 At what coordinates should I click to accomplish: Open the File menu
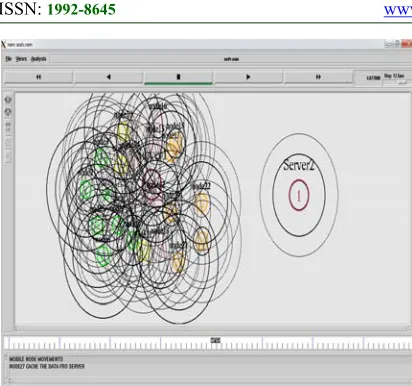tap(8, 59)
